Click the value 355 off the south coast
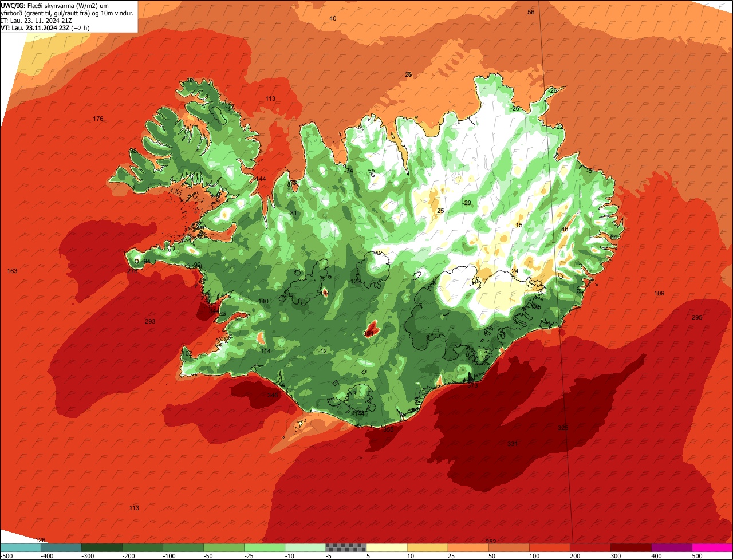The image size is (733, 560). 388,429
